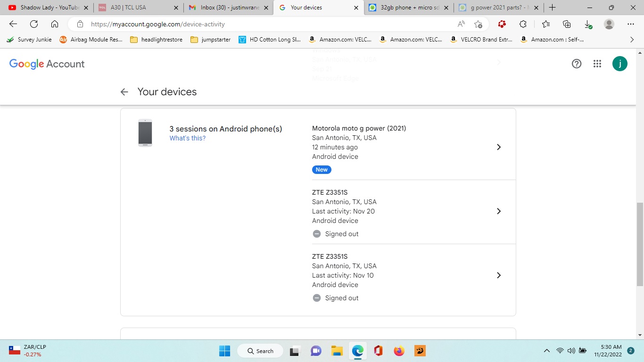Go back from Your devices page

(x=124, y=92)
